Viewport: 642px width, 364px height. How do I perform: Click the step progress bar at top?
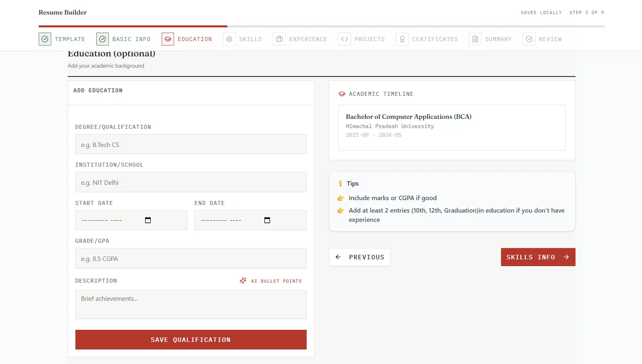(x=322, y=26)
